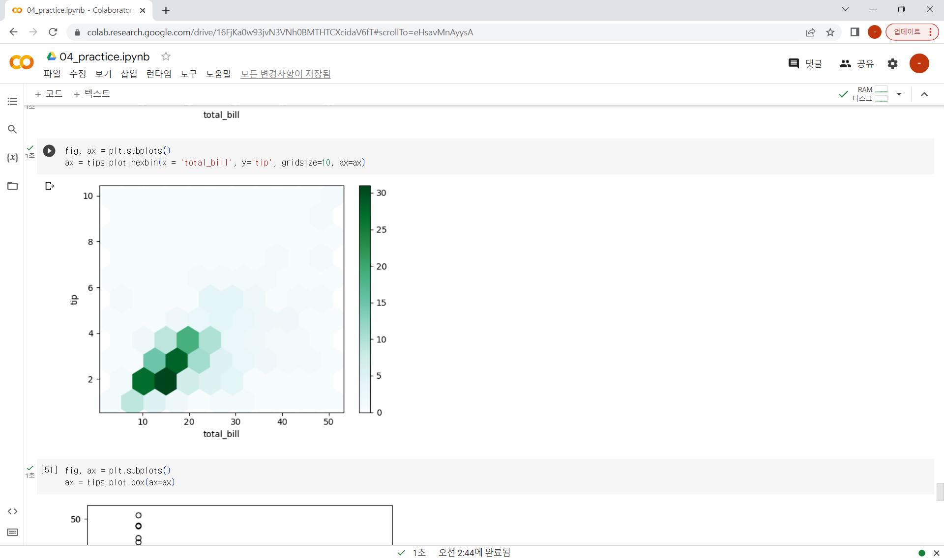Screen dimensions: 944x560
Task: Open the files folder icon in sidebar
Action: (12, 186)
